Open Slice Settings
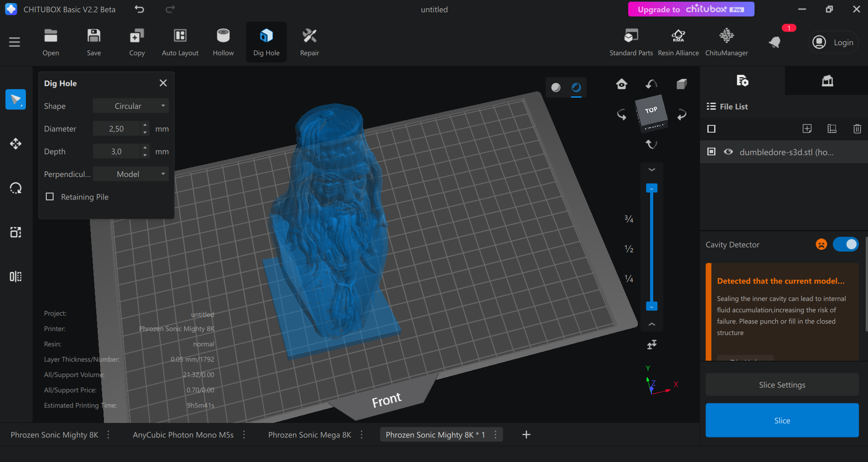Viewport: 868px width, 462px height. pyautogui.click(x=782, y=385)
